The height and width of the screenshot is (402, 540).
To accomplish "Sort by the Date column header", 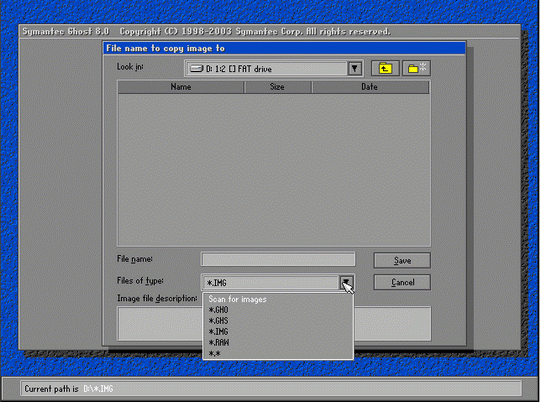I will pos(370,87).
